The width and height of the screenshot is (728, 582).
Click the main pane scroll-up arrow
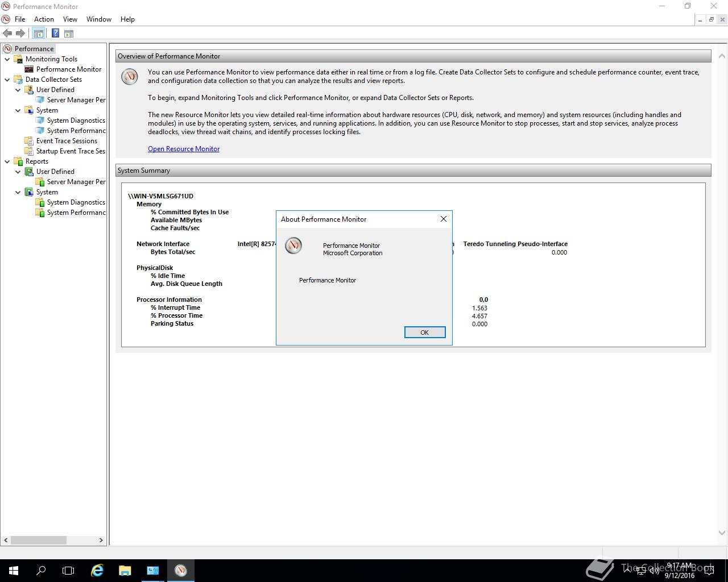(722, 56)
